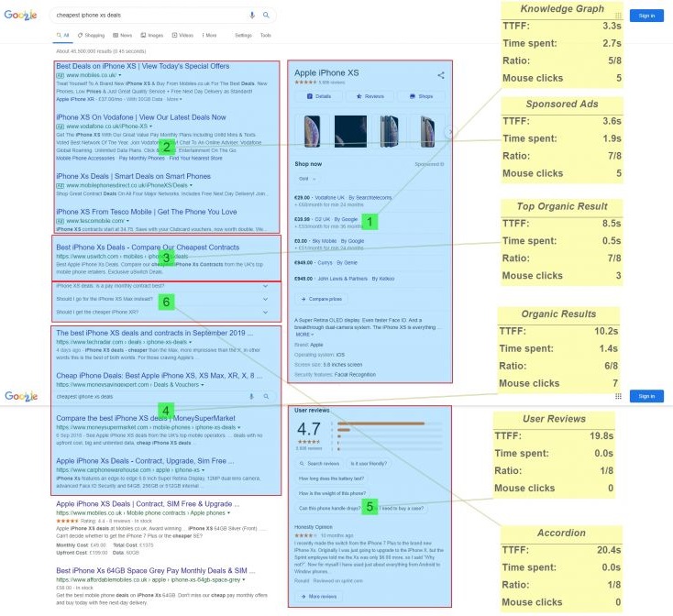Open the dropdown arrow next to the vodafone.co.uk ad URL

pos(150,126)
